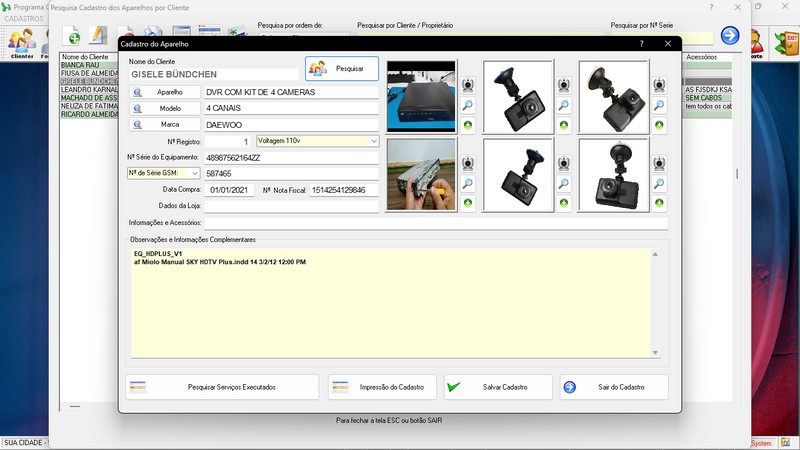The width and height of the screenshot is (800, 450).
Task: Click the blue arrow next to serial search
Action: (730, 36)
